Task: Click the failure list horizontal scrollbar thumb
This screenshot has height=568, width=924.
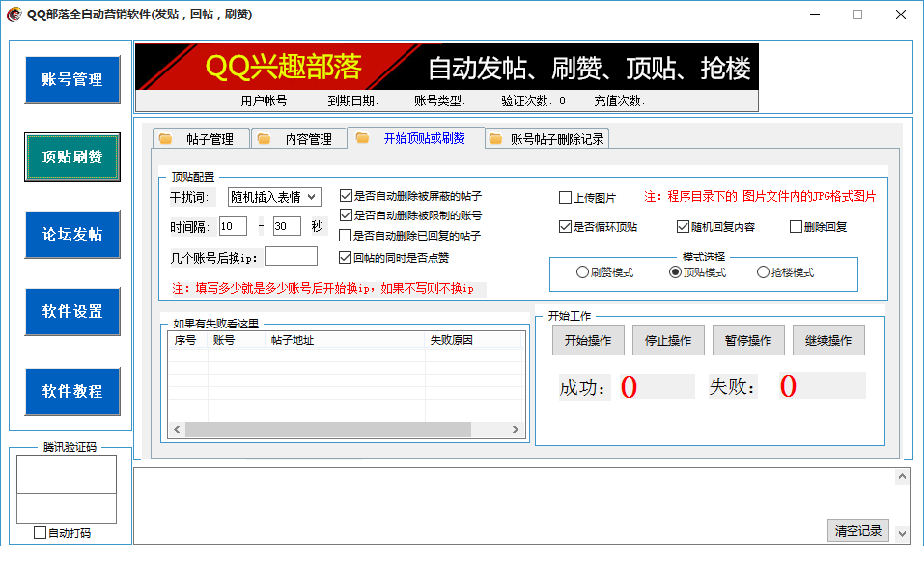Action: tap(328, 430)
